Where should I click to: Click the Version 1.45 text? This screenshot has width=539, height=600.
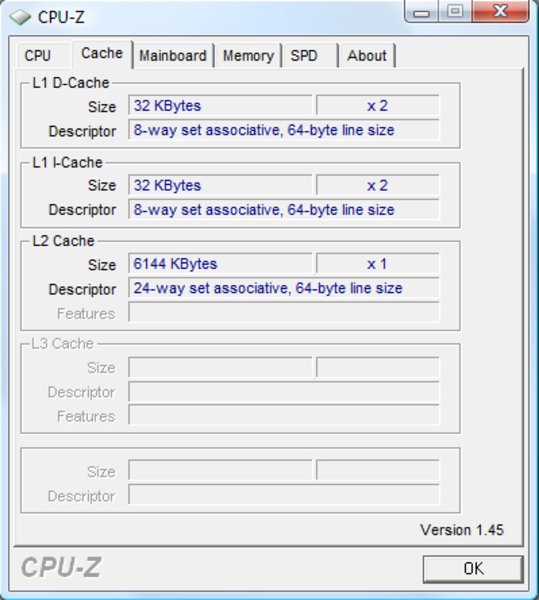tap(462, 530)
